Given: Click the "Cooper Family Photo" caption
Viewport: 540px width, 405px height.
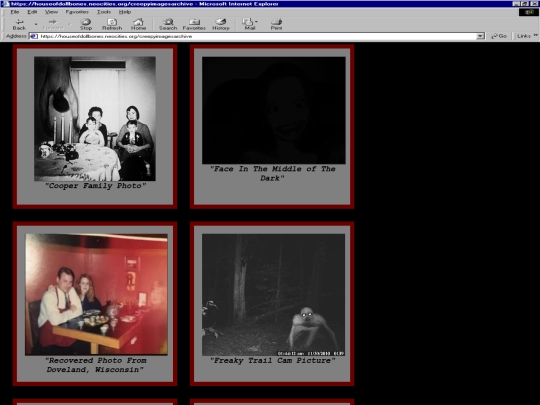Looking at the screenshot, I should [x=95, y=186].
